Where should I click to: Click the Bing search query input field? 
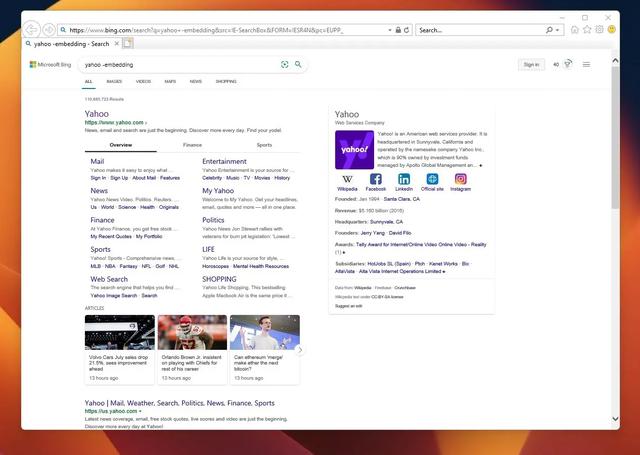pyautogui.click(x=180, y=65)
